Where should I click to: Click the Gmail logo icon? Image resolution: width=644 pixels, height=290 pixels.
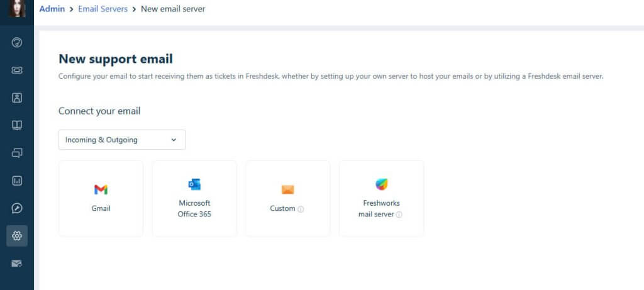pyautogui.click(x=101, y=189)
